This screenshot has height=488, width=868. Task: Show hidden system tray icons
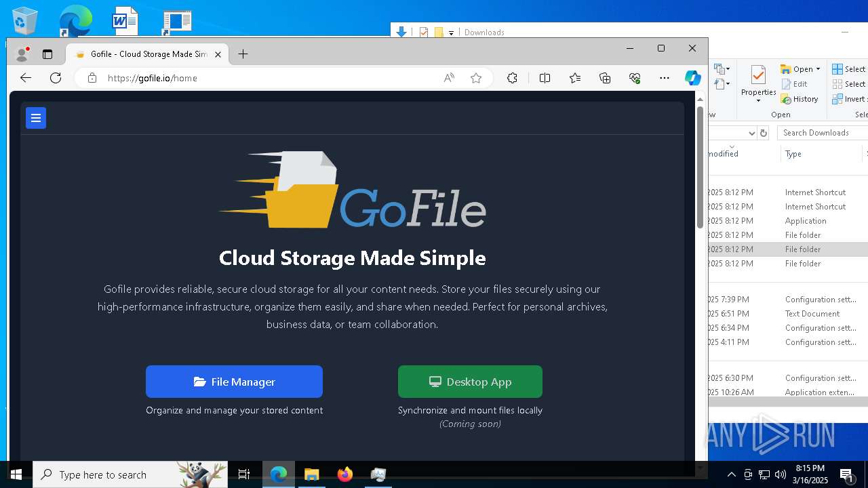[x=732, y=474]
